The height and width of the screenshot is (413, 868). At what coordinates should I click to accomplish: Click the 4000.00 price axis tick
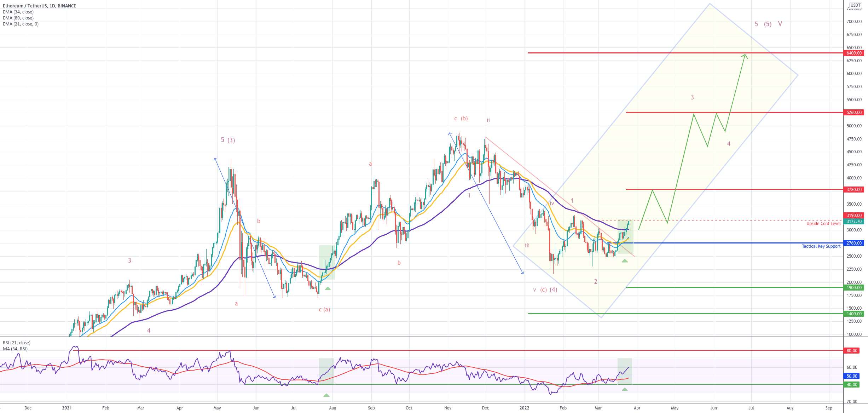pos(854,178)
